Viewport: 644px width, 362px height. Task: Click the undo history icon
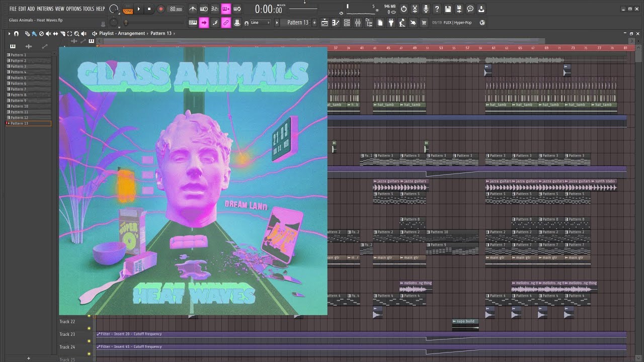tap(404, 9)
